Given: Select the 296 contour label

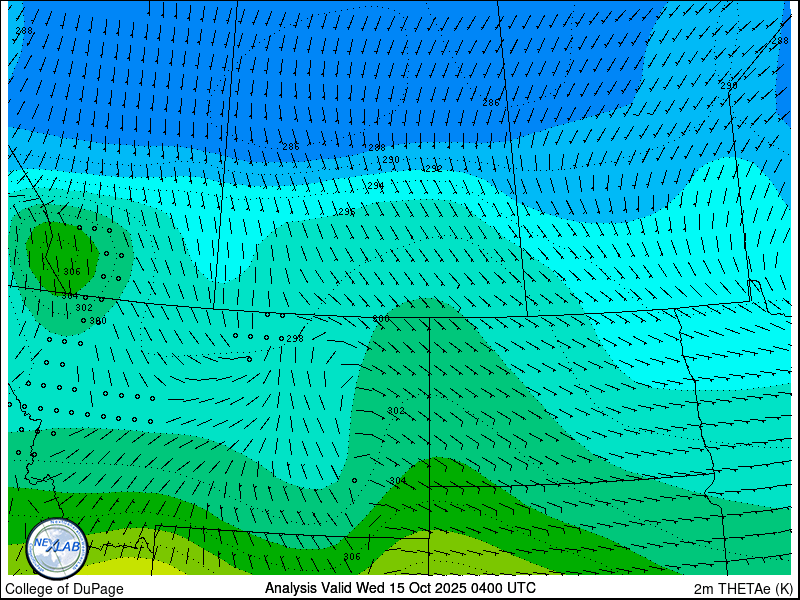Looking at the screenshot, I should coord(346,211).
